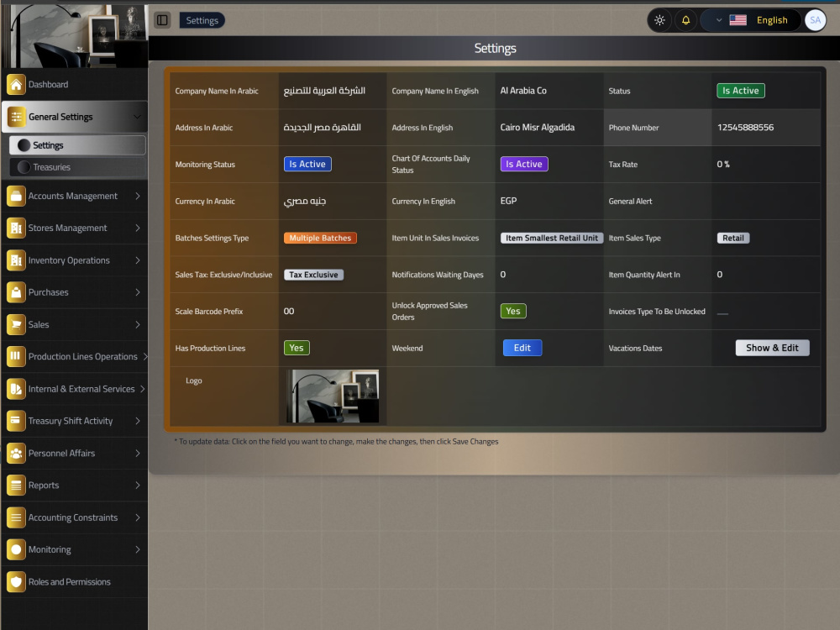Select the Settings breadcrumb tab
Viewport: 840px width, 630px height.
[x=202, y=20]
